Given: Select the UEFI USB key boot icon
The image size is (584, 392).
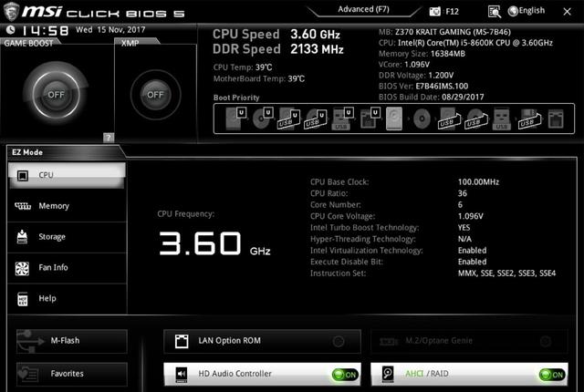Looking at the screenshot, I should click(343, 119).
